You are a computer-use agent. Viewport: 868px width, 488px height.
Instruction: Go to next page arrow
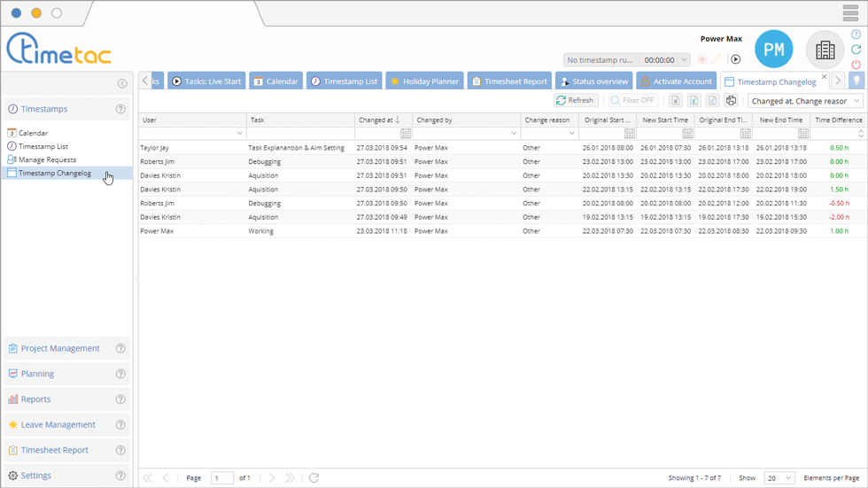[271, 478]
